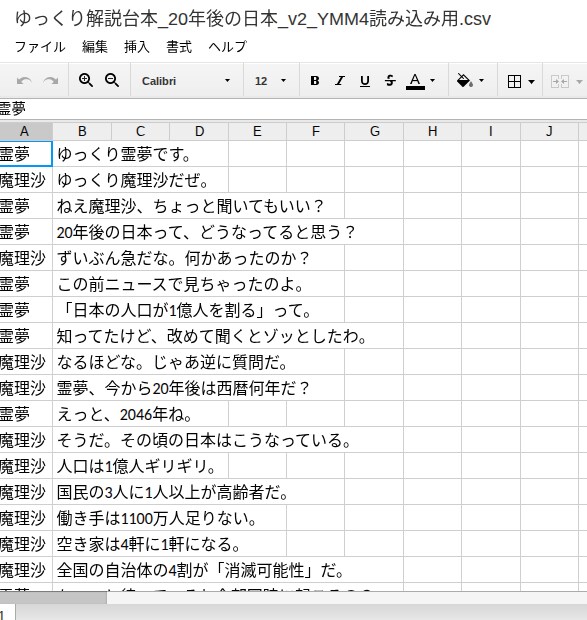
Task: Zoom in with the magnifier plus icon
Action: tap(86, 81)
